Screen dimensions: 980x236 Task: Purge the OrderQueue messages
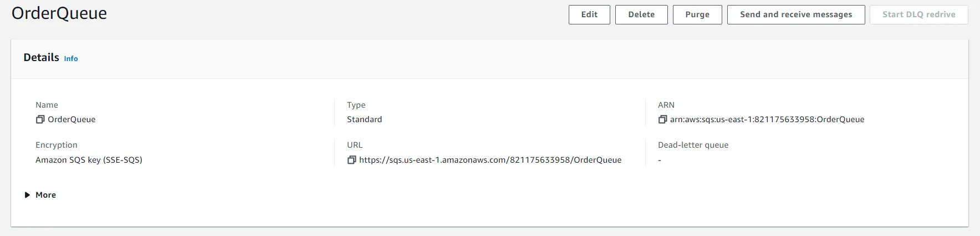tap(697, 15)
